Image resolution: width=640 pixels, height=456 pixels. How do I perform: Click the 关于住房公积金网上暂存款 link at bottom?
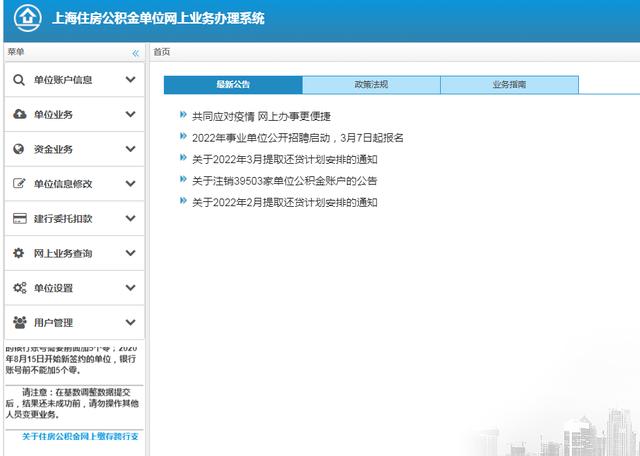[x=80, y=437]
